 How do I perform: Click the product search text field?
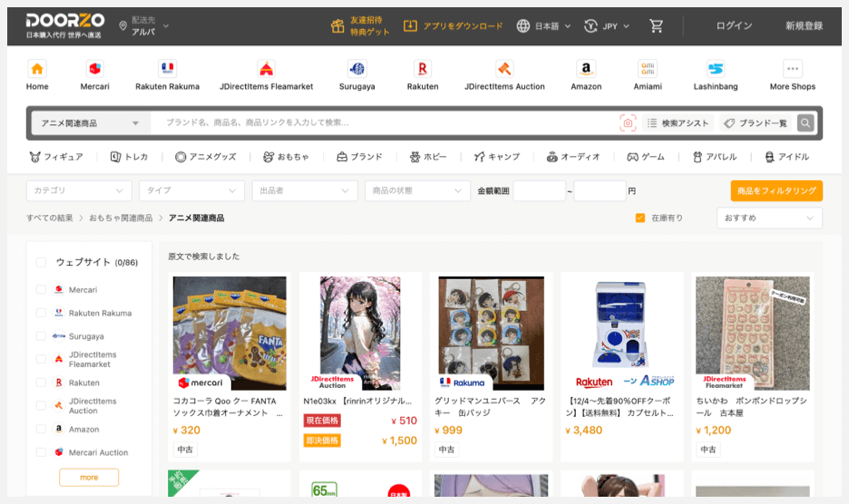pos(384,123)
